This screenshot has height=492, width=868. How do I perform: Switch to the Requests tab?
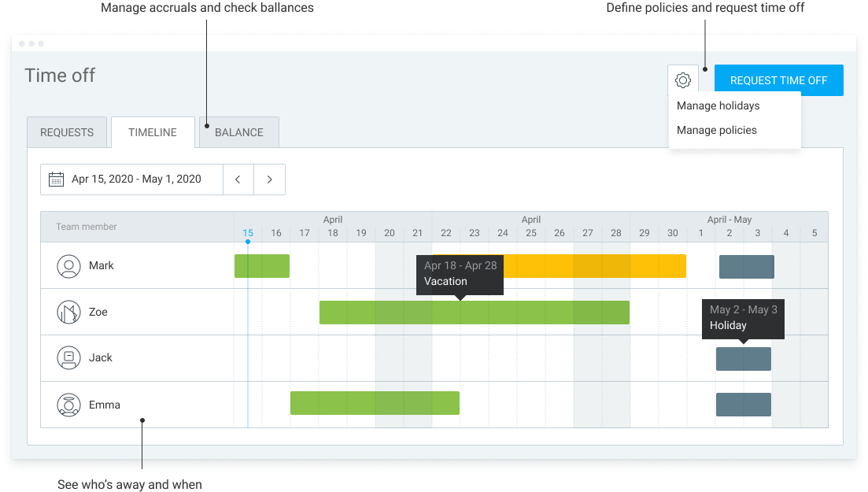pos(67,132)
